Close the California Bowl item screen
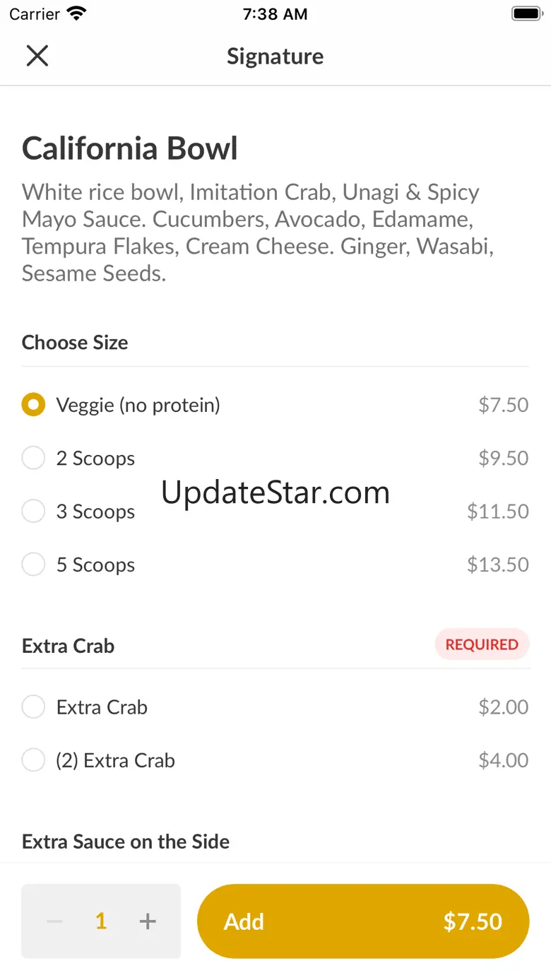This screenshot has width=551, height=980. tap(37, 56)
